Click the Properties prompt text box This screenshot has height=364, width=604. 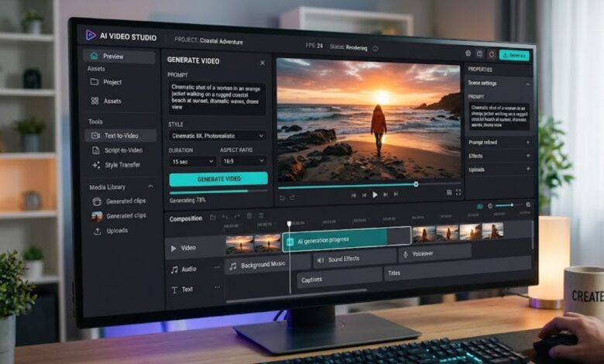(499, 117)
